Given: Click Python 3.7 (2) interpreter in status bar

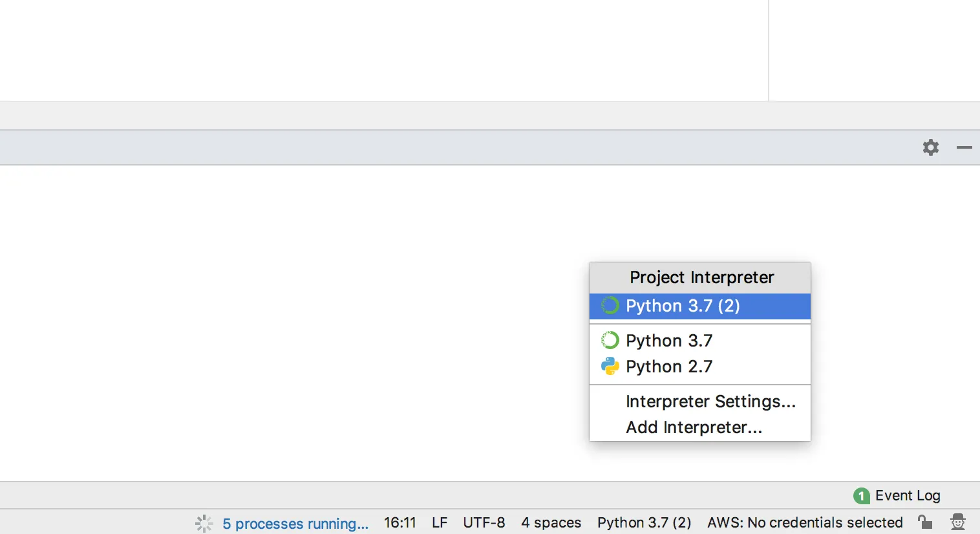Looking at the screenshot, I should [x=644, y=522].
